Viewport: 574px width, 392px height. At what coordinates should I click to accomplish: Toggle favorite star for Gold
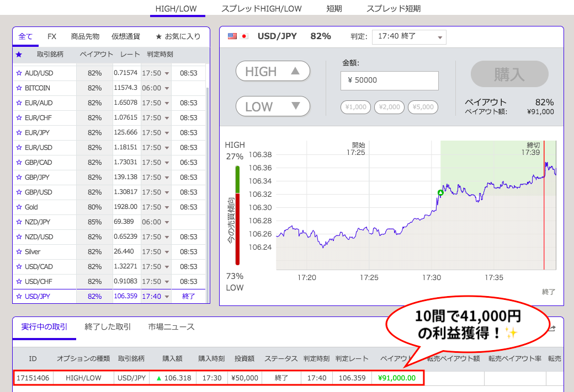[19, 207]
